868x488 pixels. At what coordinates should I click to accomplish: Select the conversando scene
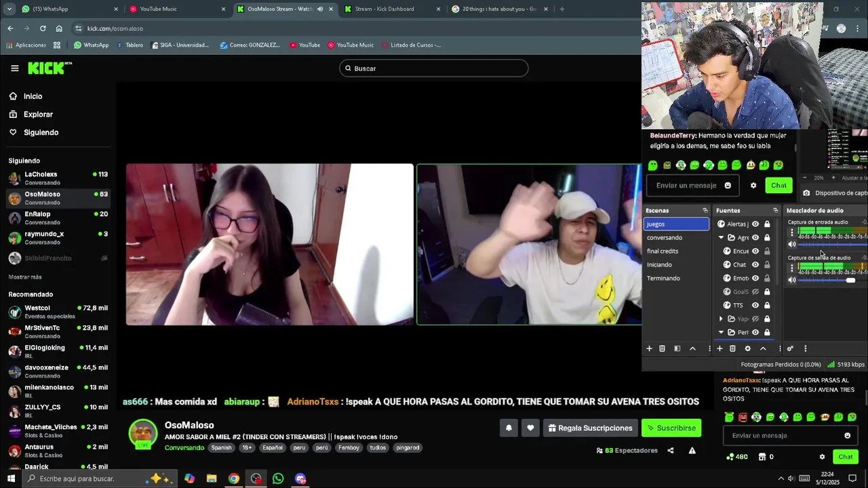676,237
